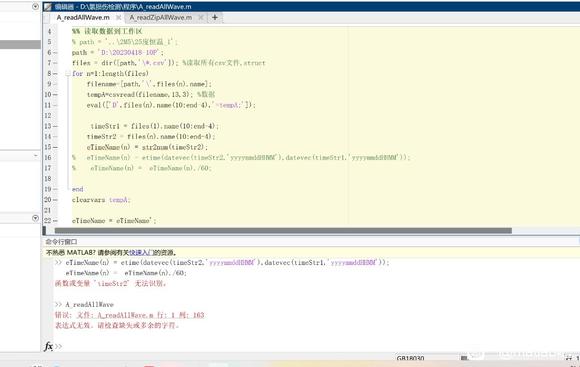
Task: Click line 6 code path = 'D:\20230418-10P'
Action: pos(118,53)
